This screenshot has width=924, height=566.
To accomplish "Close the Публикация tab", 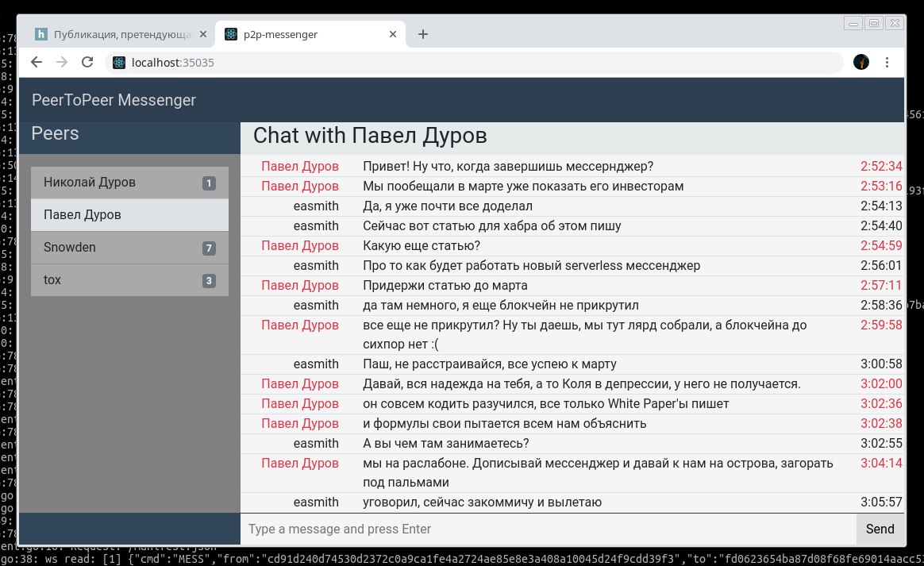I will [x=202, y=34].
